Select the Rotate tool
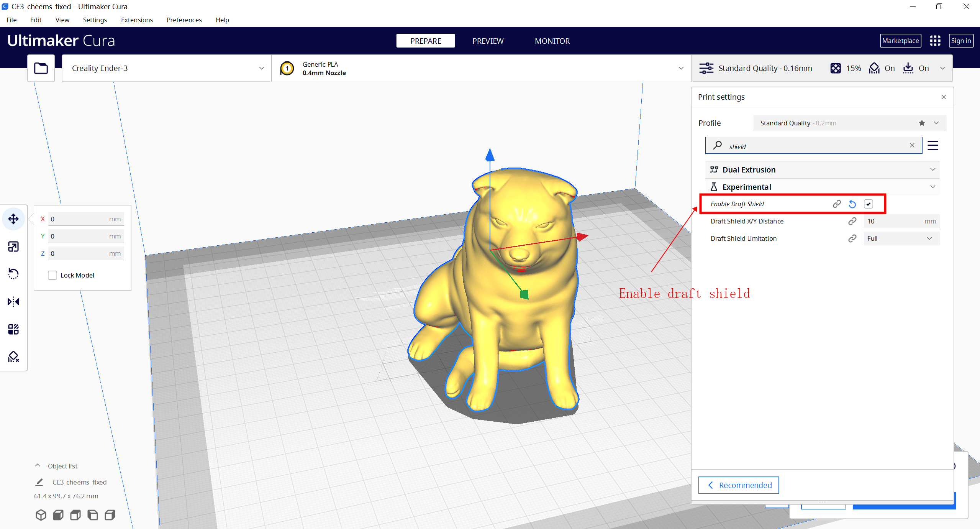980x529 pixels. click(13, 274)
